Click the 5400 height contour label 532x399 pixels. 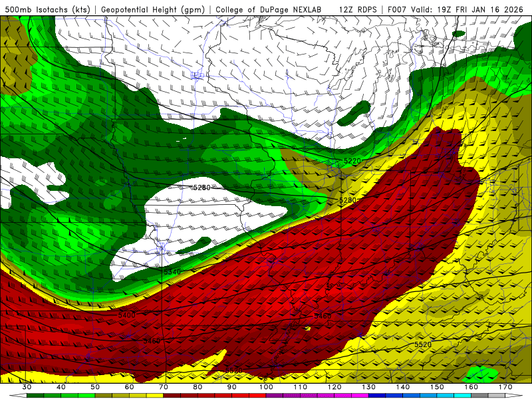tap(127, 315)
